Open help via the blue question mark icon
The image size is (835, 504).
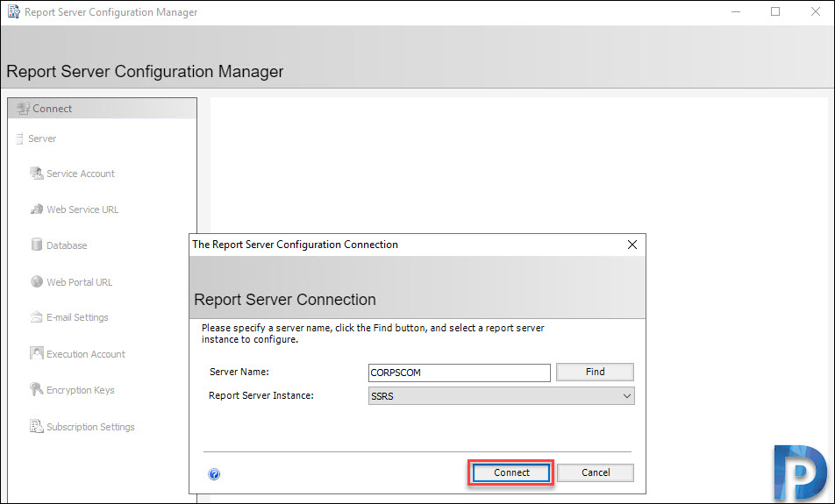tap(214, 474)
